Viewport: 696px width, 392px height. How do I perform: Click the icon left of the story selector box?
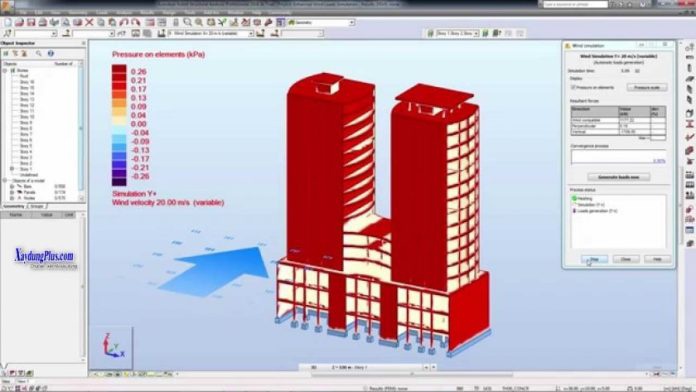coord(430,33)
